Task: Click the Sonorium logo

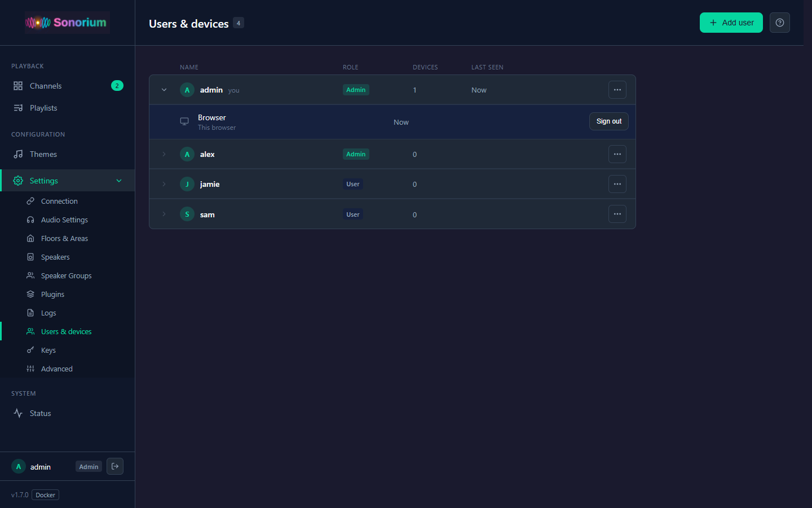Action: point(67,23)
